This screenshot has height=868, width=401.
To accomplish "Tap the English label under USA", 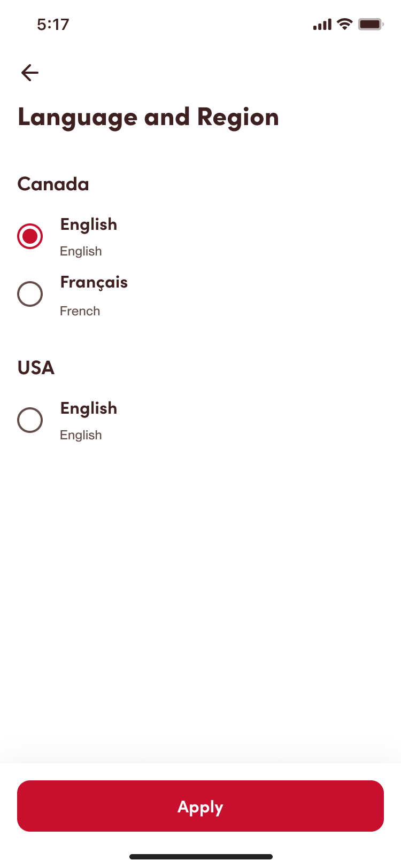I will (89, 408).
